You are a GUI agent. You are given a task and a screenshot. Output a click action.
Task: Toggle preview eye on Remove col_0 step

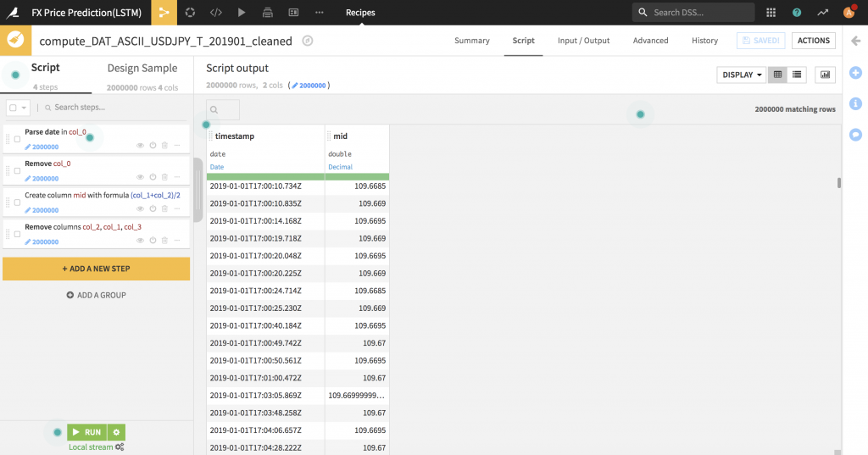pyautogui.click(x=140, y=177)
